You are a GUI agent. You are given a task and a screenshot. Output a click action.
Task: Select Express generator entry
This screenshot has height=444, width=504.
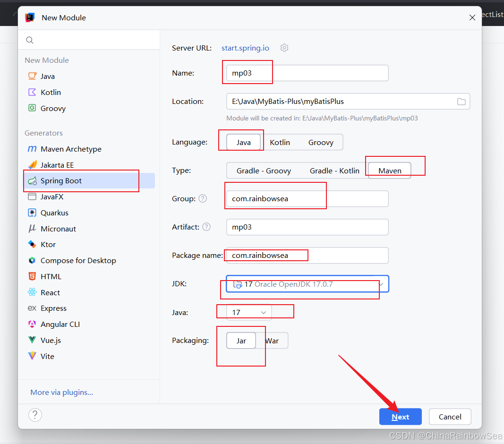[89, 308]
